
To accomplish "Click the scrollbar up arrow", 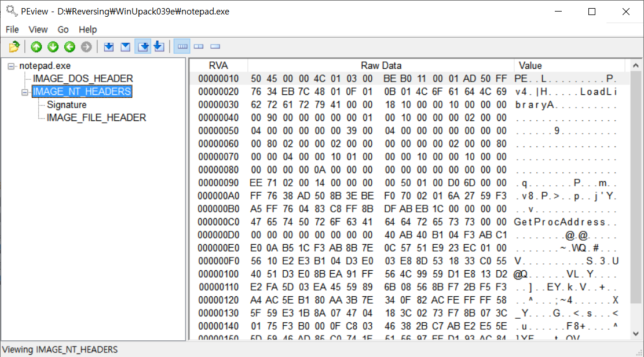I will tap(636, 65).
